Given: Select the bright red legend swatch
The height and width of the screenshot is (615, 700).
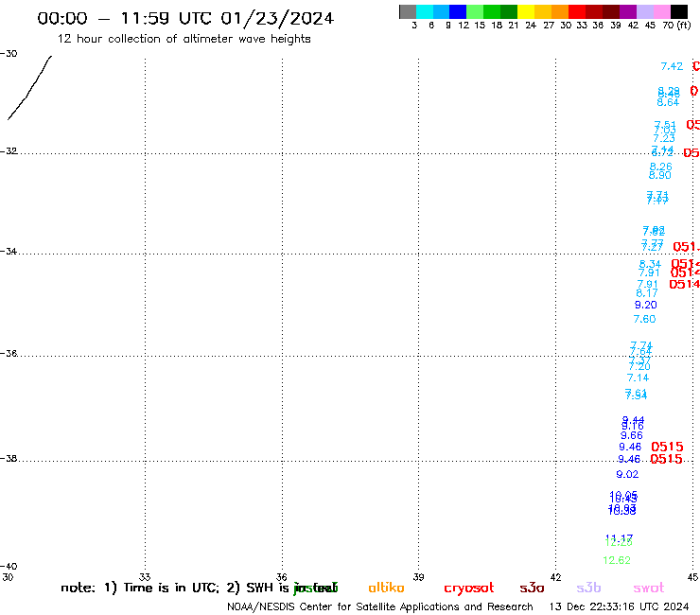Looking at the screenshot, I should point(577,11).
